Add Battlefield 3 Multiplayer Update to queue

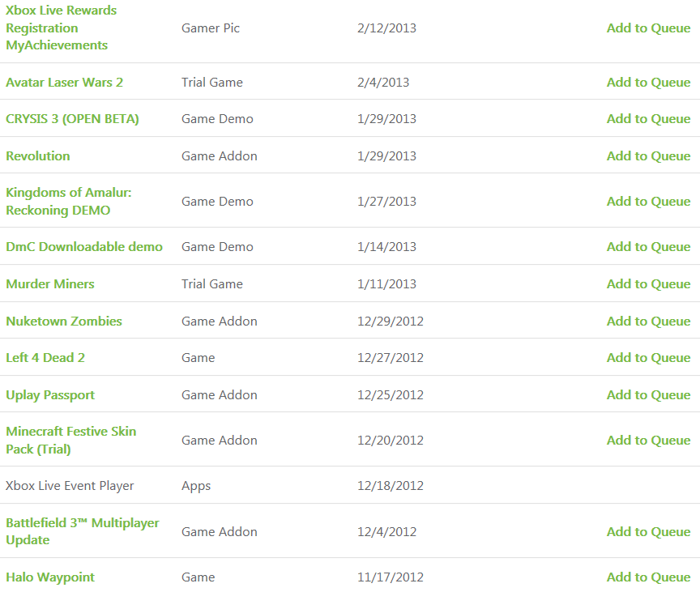648,532
